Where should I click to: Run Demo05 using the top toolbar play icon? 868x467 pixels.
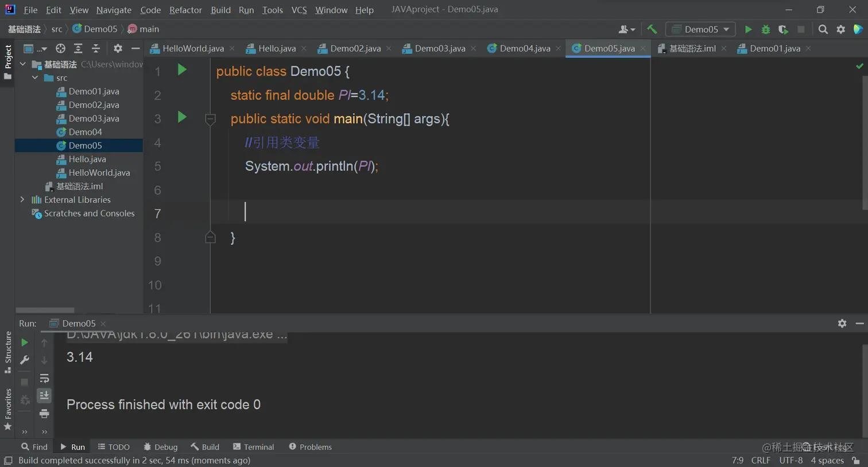coord(748,29)
